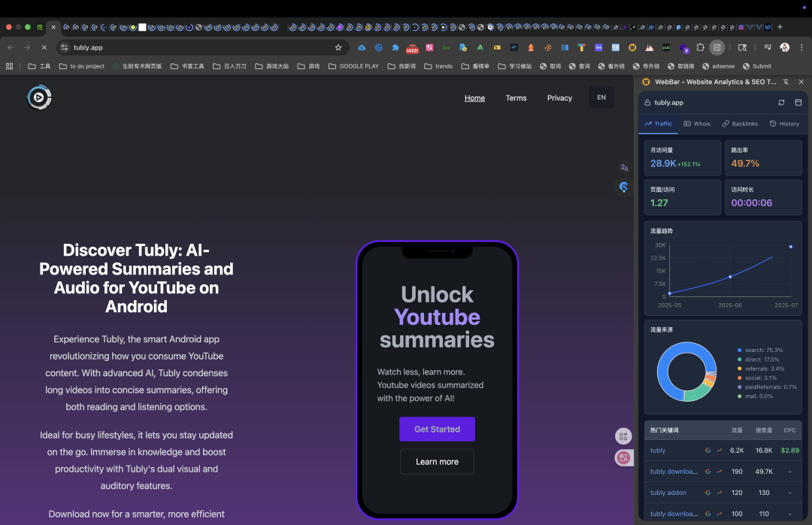The width and height of the screenshot is (812, 525).
Task: Open the bookmarks apps grid icon
Action: pyautogui.click(x=9, y=66)
